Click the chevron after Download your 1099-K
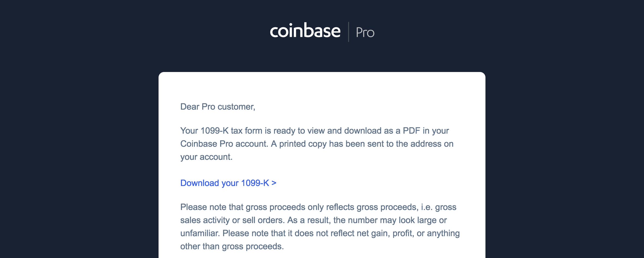This screenshot has height=258, width=644. tap(274, 183)
